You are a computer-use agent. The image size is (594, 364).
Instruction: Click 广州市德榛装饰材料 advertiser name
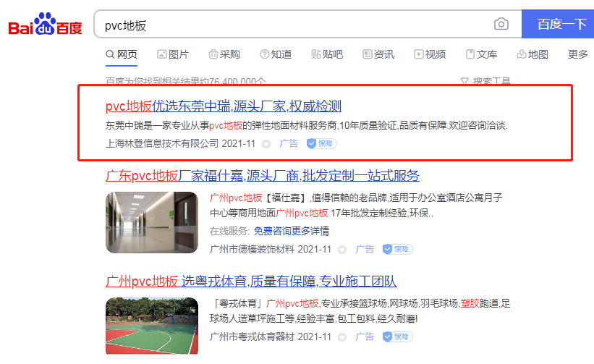click(252, 249)
